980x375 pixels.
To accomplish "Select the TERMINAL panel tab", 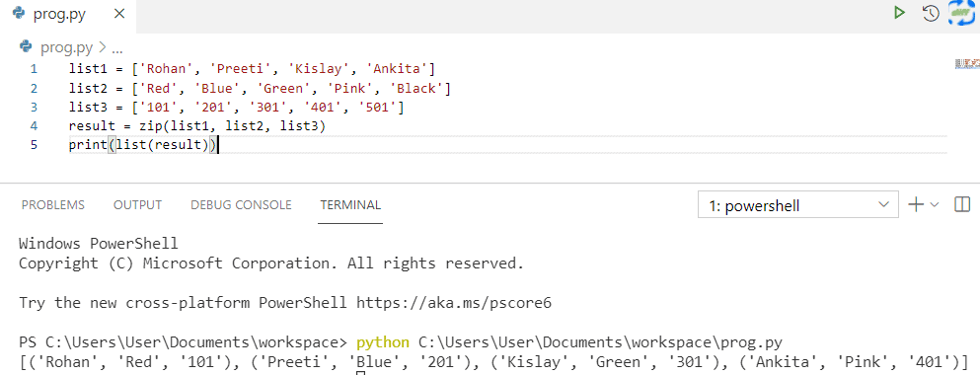I will pyautogui.click(x=350, y=205).
